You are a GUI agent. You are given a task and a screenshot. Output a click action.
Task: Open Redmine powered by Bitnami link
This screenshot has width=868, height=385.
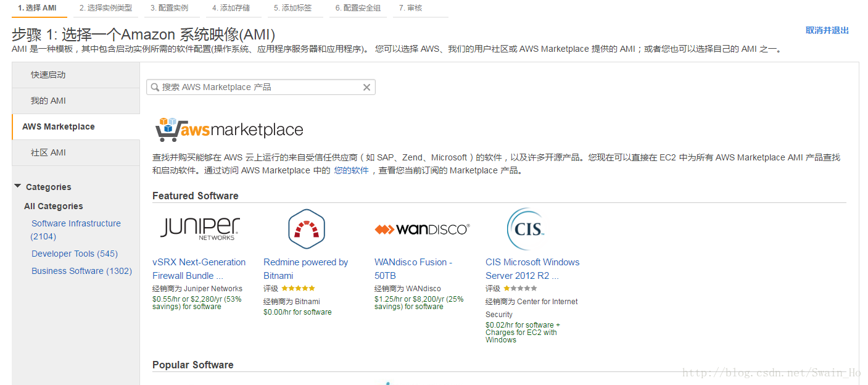(305, 269)
